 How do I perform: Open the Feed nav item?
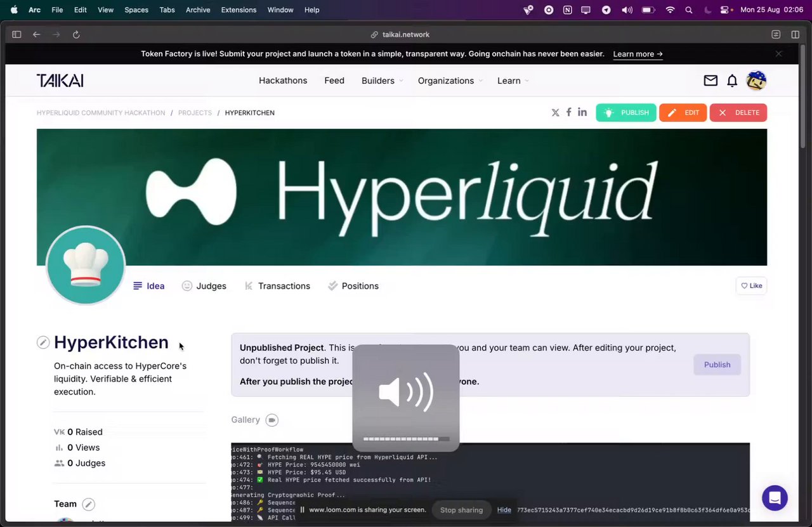(x=334, y=81)
